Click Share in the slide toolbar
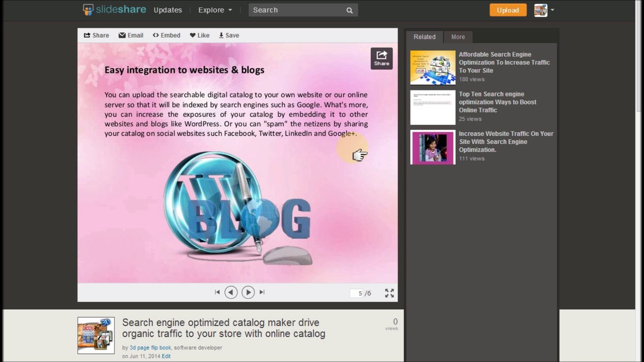The height and width of the screenshot is (362, 644). [96, 35]
